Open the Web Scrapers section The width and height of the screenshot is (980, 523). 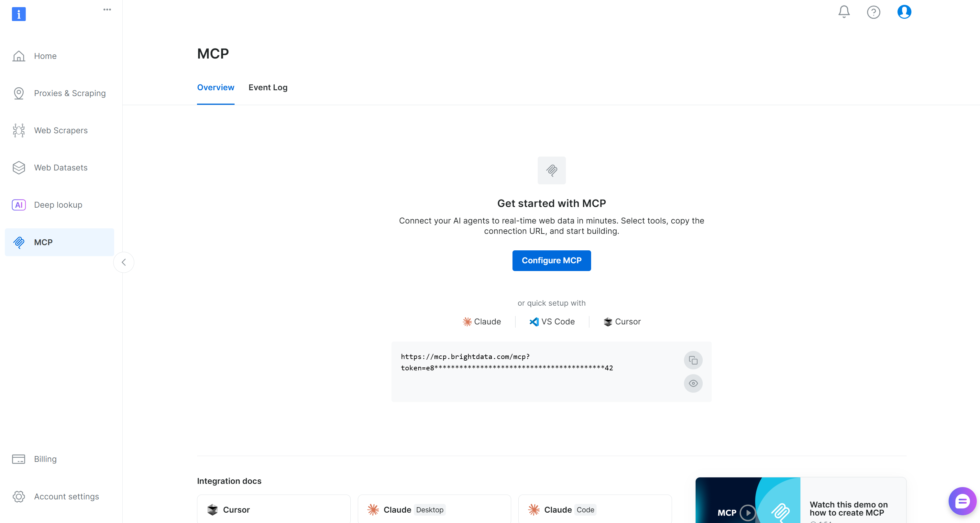[61, 130]
